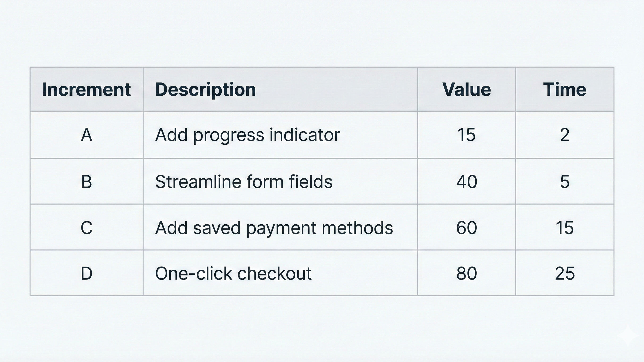Click increment cell A
Viewport: 644px width, 362px height.
pos(86,135)
